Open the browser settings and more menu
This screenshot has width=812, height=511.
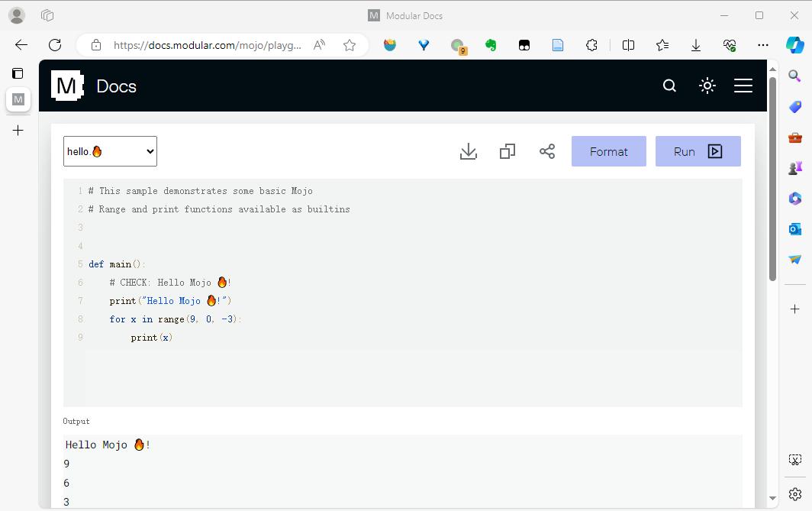click(x=762, y=45)
